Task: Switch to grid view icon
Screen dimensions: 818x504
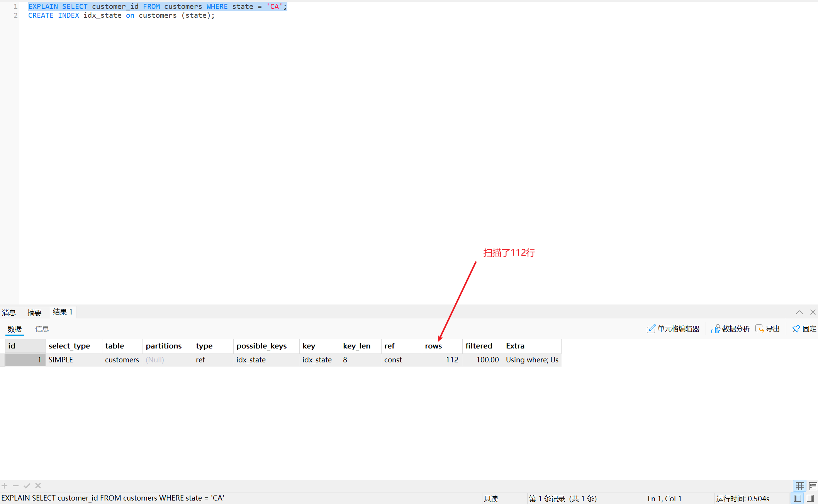Action: click(x=799, y=486)
